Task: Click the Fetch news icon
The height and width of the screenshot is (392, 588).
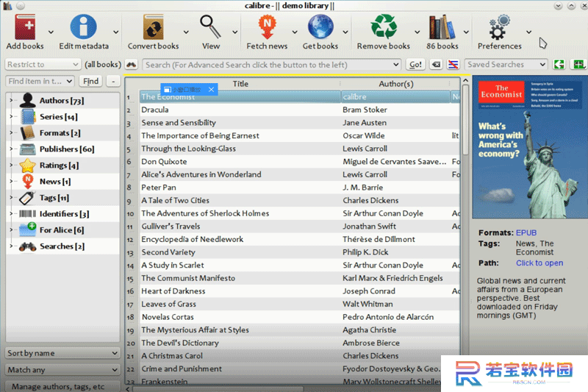Action: [x=267, y=27]
